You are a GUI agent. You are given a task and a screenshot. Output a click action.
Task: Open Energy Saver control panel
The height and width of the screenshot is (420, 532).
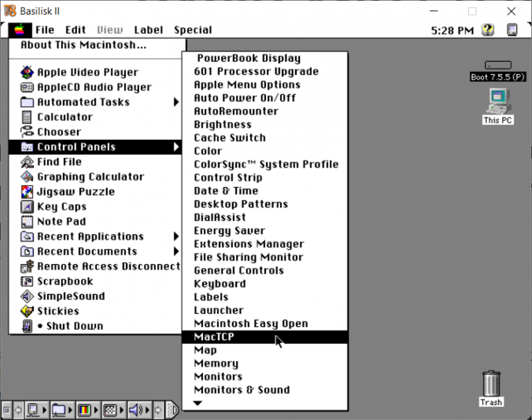265,231
